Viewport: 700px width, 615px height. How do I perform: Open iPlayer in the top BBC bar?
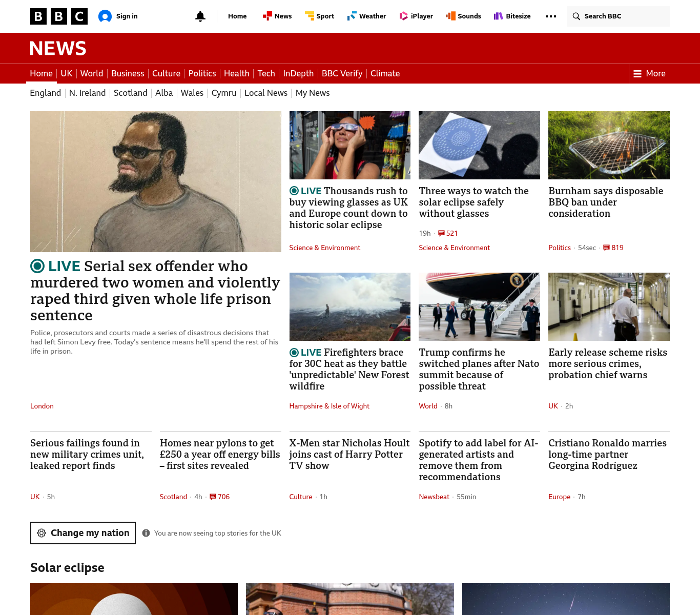[416, 16]
